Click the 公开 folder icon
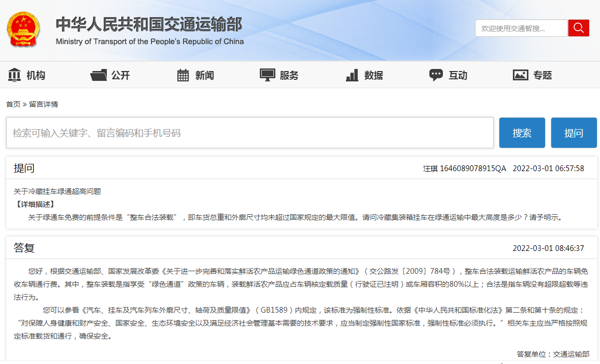Image resolution: width=600 pixels, height=364 pixels. pos(99,75)
